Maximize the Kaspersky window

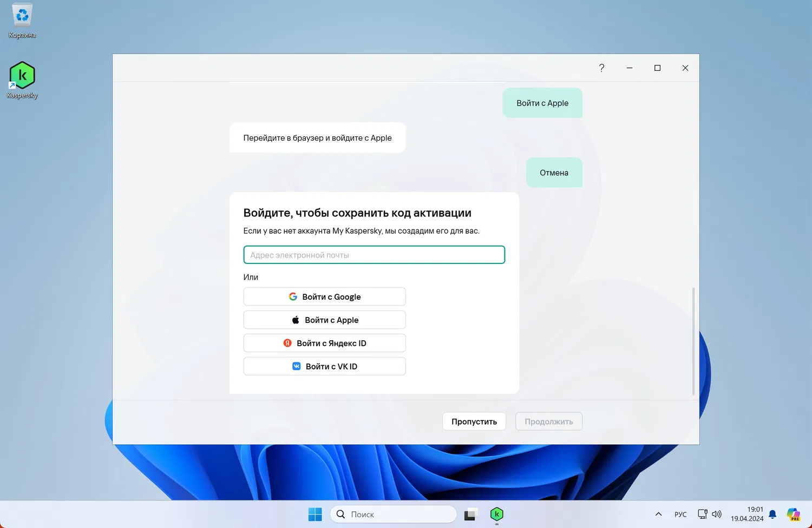click(657, 68)
